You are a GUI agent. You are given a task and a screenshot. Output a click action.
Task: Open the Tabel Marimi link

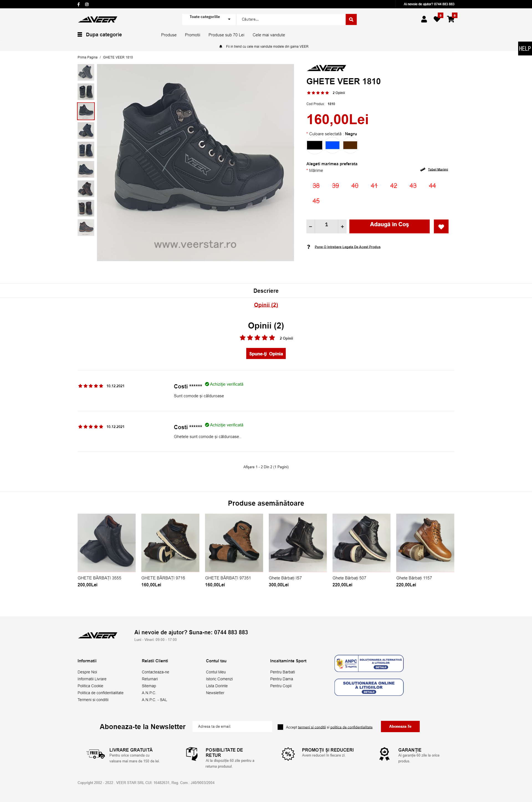pos(438,169)
